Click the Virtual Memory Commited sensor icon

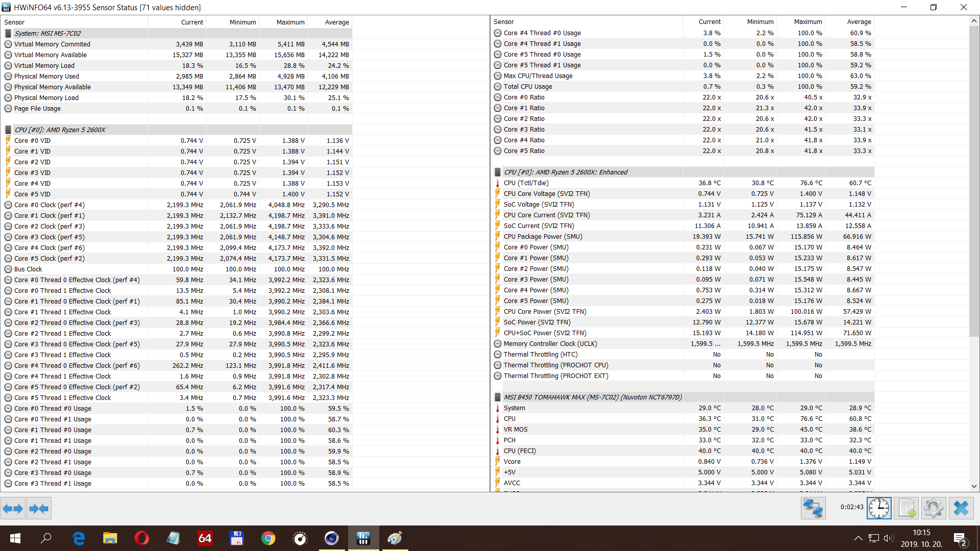point(8,44)
